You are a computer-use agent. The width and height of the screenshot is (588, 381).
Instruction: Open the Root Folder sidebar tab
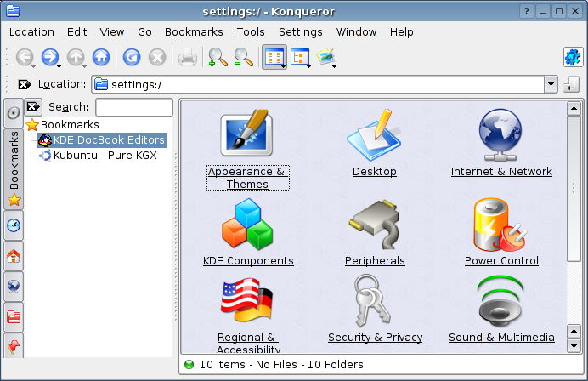click(x=14, y=317)
